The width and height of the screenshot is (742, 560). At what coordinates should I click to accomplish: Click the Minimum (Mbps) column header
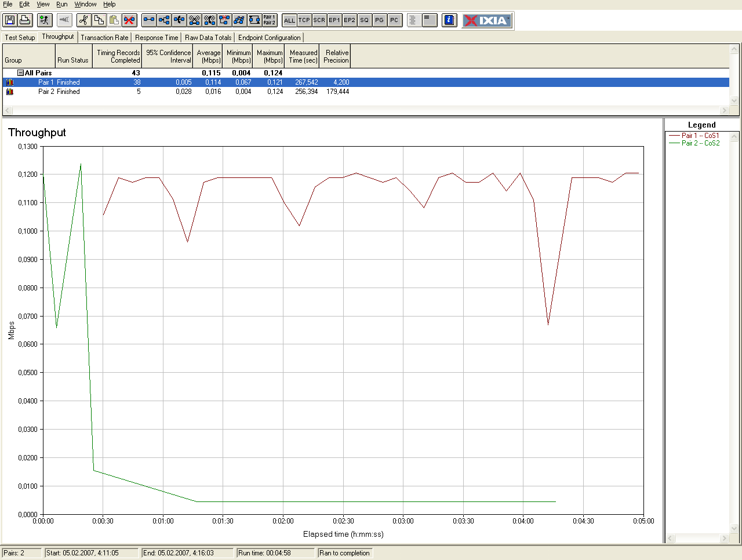pos(239,56)
